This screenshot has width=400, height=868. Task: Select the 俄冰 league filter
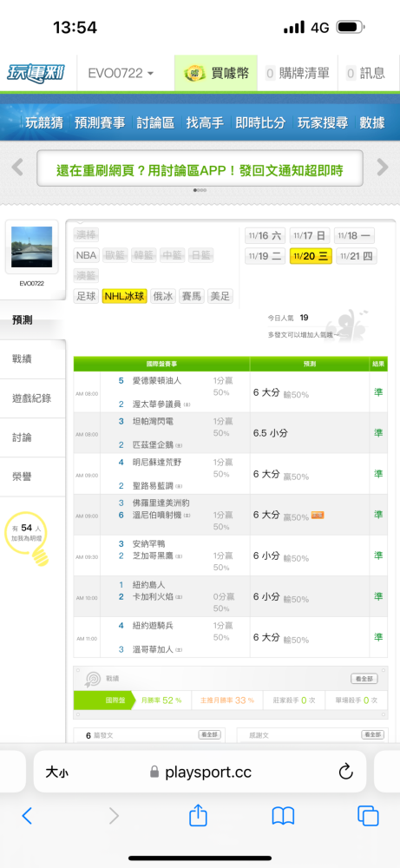(x=163, y=296)
